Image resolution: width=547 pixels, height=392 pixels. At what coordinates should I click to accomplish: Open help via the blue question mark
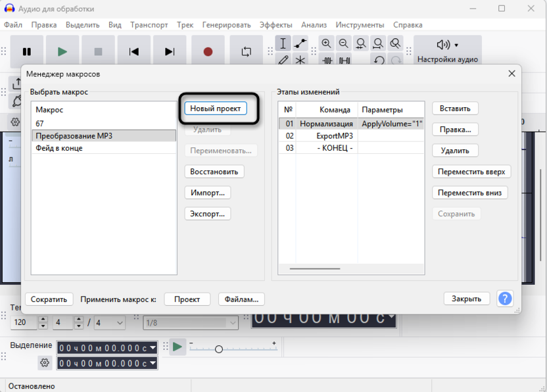coord(505,299)
